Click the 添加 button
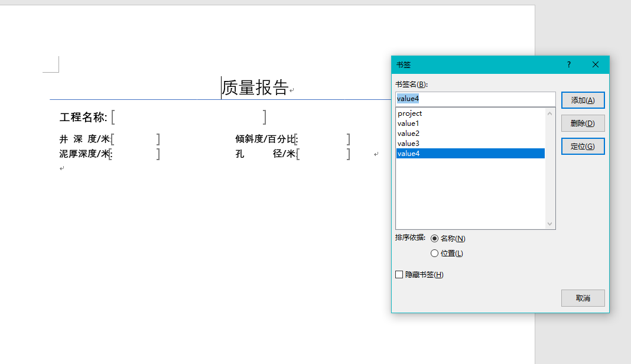 583,100
